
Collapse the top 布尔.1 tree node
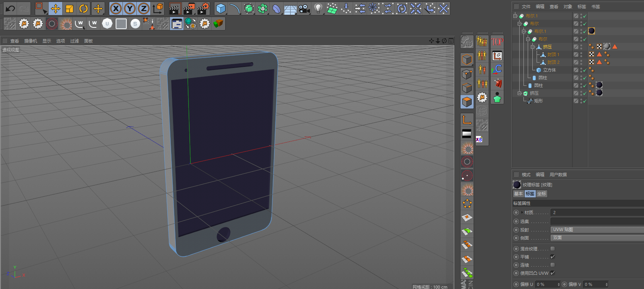coord(515,16)
